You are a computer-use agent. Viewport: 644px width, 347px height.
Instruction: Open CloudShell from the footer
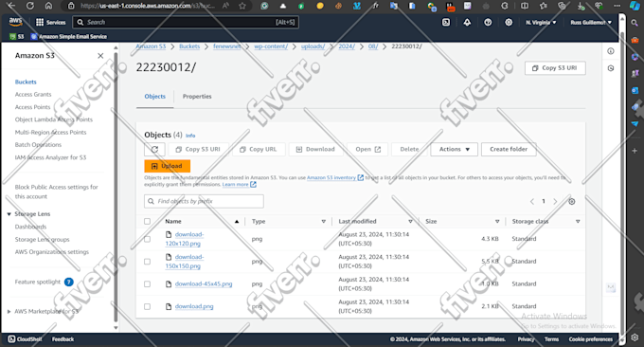[25, 339]
